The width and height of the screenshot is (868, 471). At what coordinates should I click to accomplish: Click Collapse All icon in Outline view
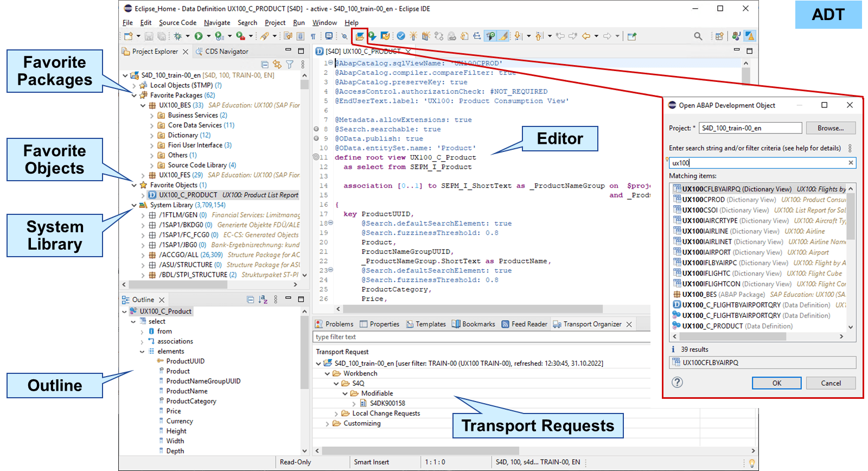[250, 300]
